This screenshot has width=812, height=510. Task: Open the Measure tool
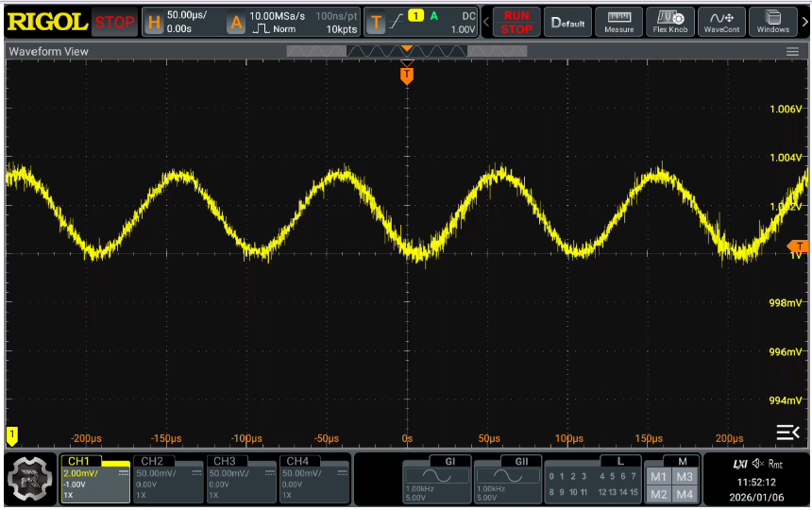point(619,22)
